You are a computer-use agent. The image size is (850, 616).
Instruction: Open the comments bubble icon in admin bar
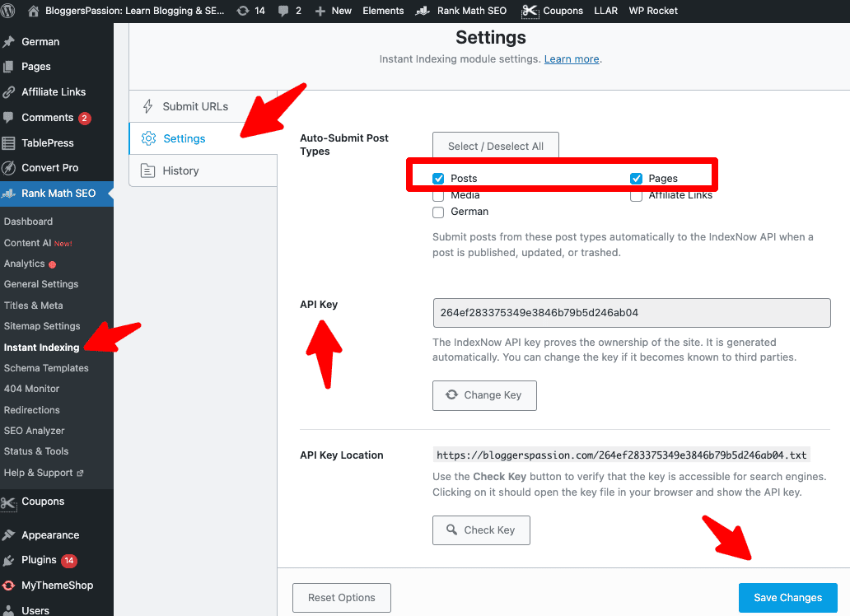284,11
